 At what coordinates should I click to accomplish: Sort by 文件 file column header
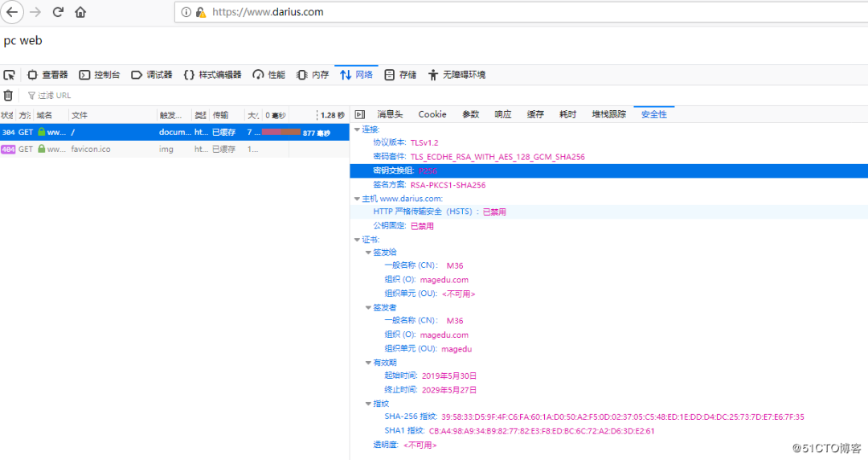pos(113,115)
